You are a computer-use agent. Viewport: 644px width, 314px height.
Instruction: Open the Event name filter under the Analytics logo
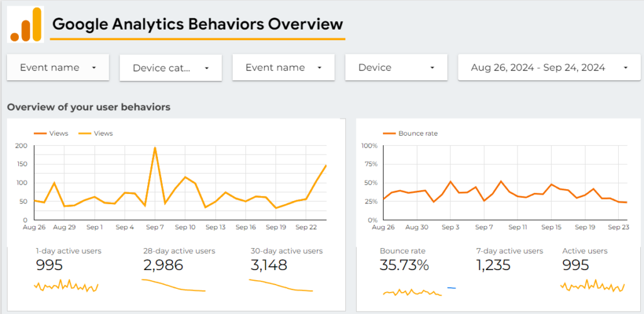pos(58,68)
